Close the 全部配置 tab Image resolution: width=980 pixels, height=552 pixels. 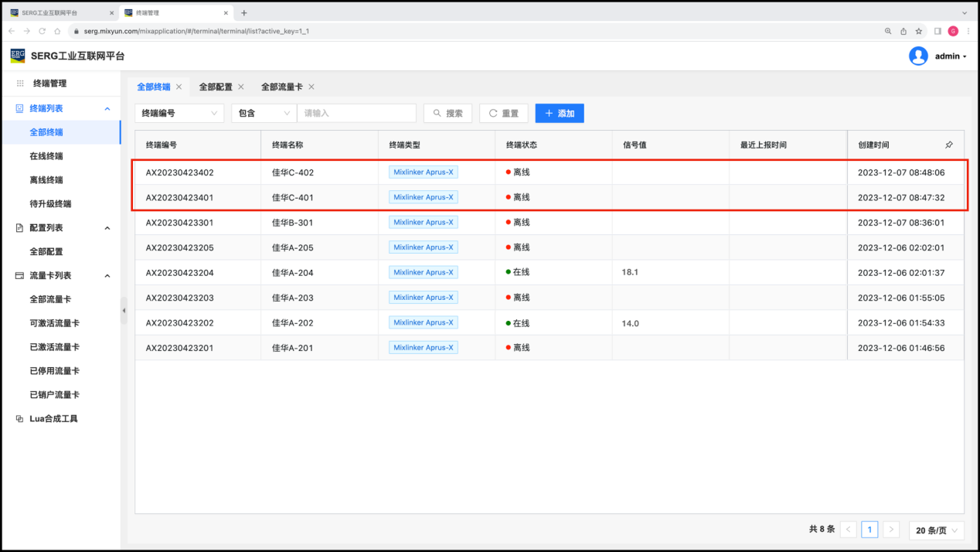click(x=241, y=87)
